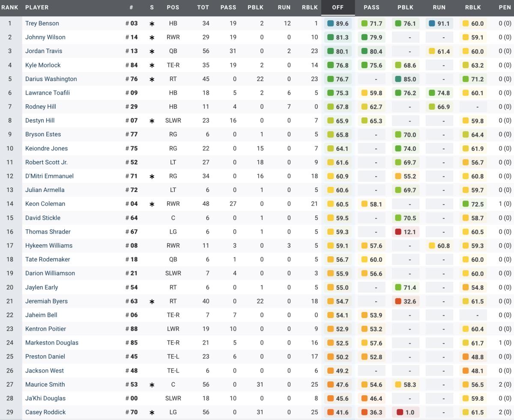Open Hykeem Williams player link
This screenshot has width=514, height=420.
pyautogui.click(x=49, y=246)
